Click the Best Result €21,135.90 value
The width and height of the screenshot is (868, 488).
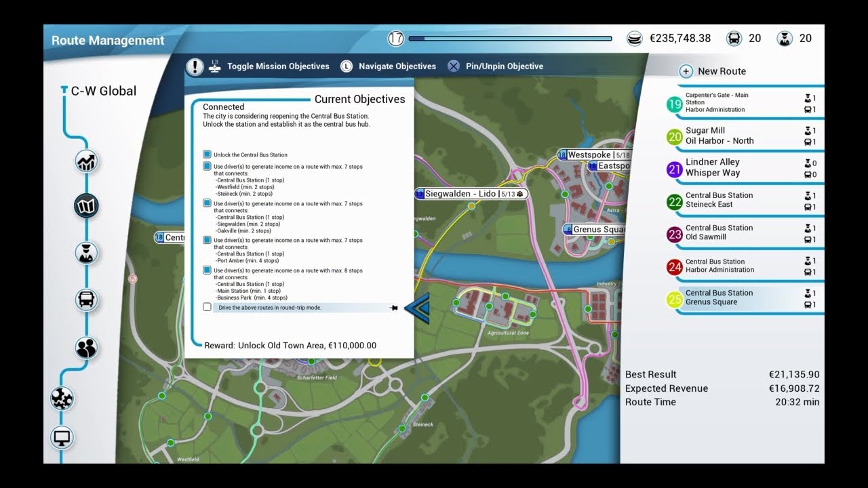point(794,374)
